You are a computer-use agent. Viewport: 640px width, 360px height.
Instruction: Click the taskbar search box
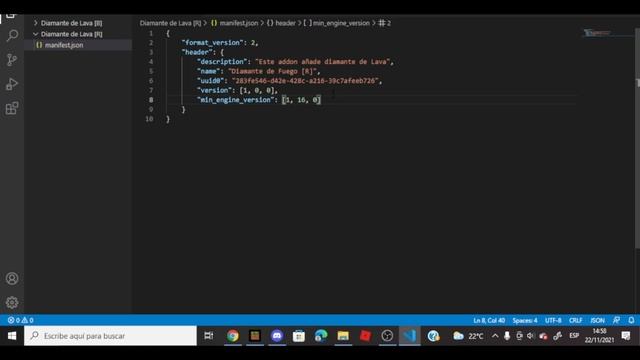110,336
